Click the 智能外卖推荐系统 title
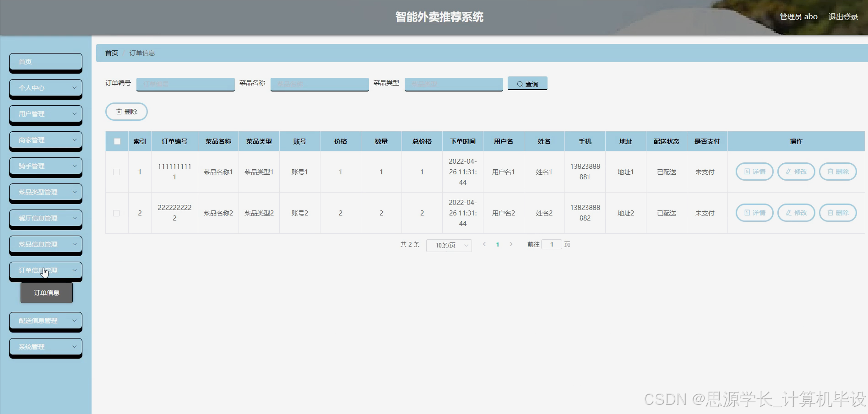 pyautogui.click(x=439, y=17)
